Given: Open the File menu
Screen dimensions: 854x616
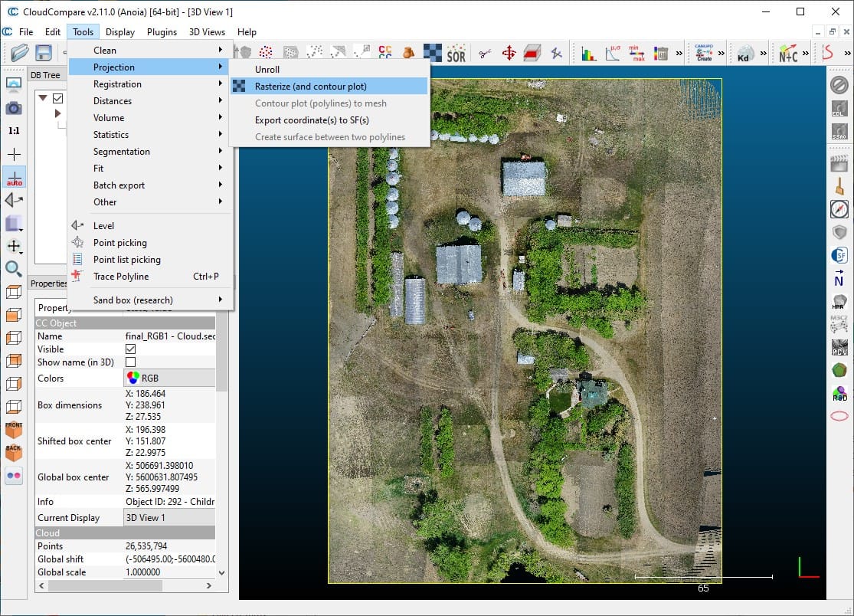Looking at the screenshot, I should (x=26, y=32).
